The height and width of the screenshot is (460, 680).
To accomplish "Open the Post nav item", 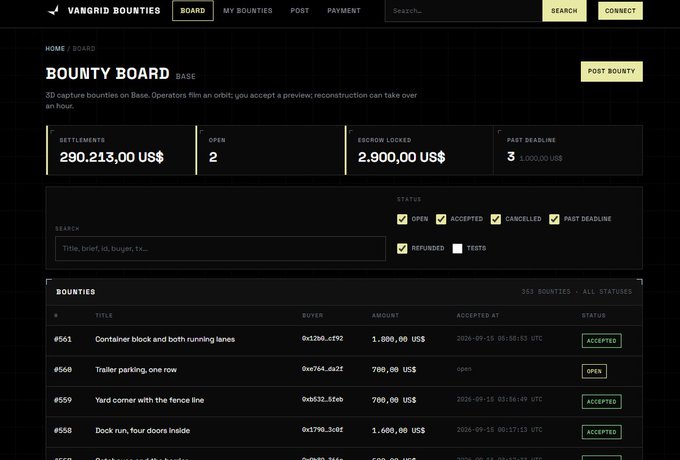I will pos(300,10).
